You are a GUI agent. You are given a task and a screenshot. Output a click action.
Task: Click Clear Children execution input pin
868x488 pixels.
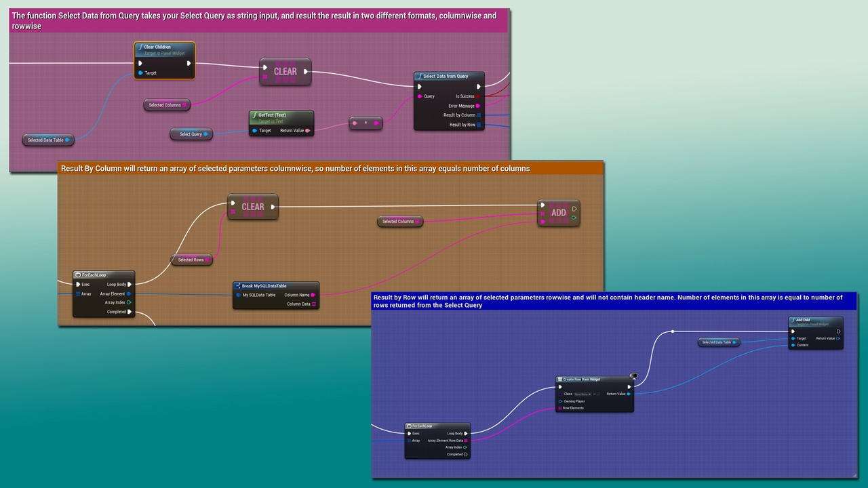140,63
